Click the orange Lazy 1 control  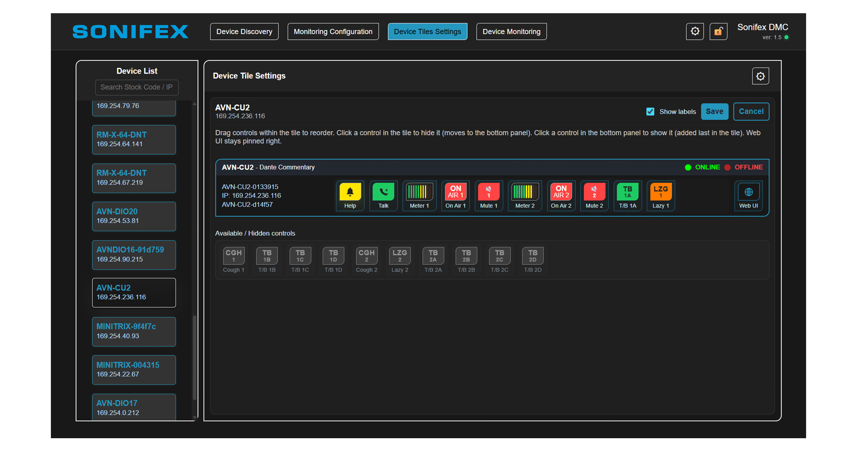point(661,196)
